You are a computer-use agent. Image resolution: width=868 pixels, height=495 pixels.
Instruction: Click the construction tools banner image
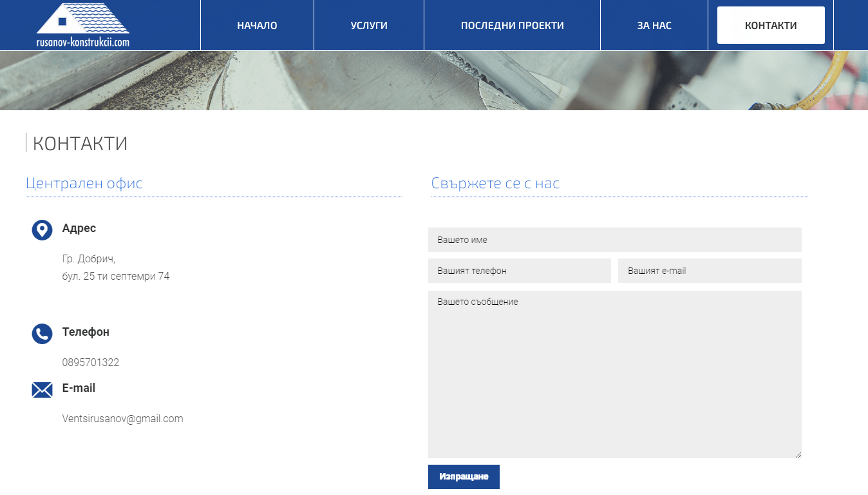coord(434,81)
